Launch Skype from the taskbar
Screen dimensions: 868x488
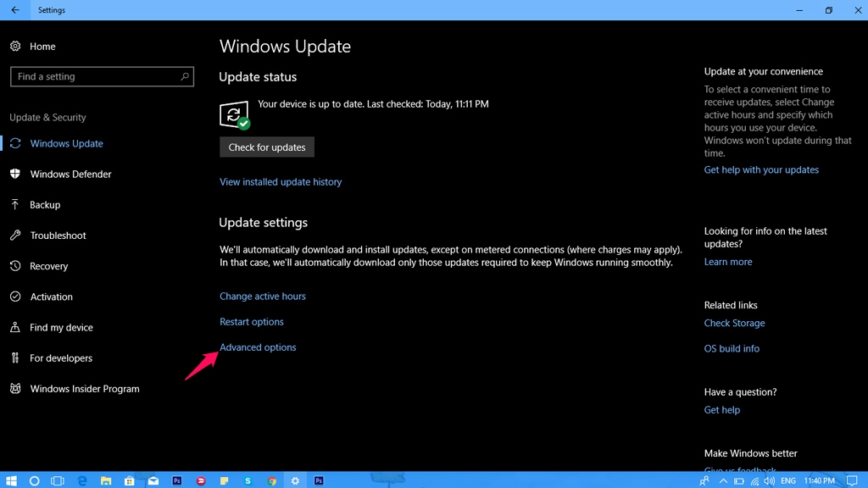coord(248,480)
